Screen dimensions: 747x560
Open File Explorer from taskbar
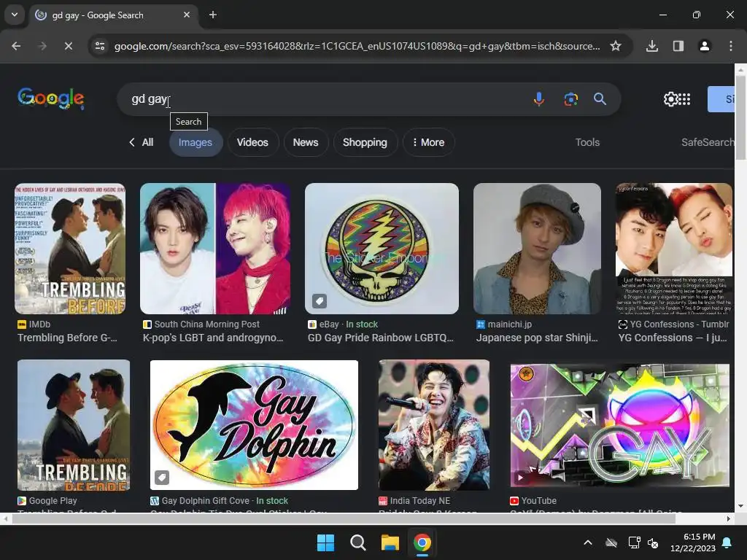coord(390,542)
